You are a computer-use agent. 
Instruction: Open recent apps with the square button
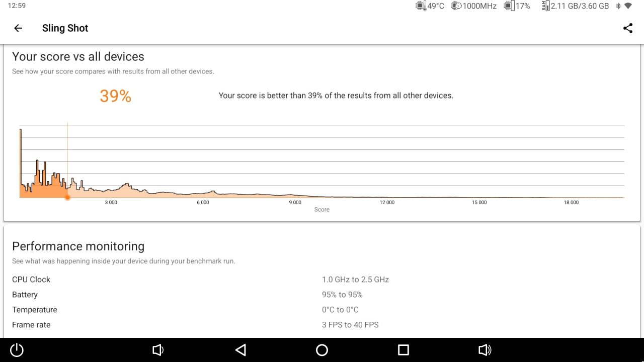tap(403, 350)
